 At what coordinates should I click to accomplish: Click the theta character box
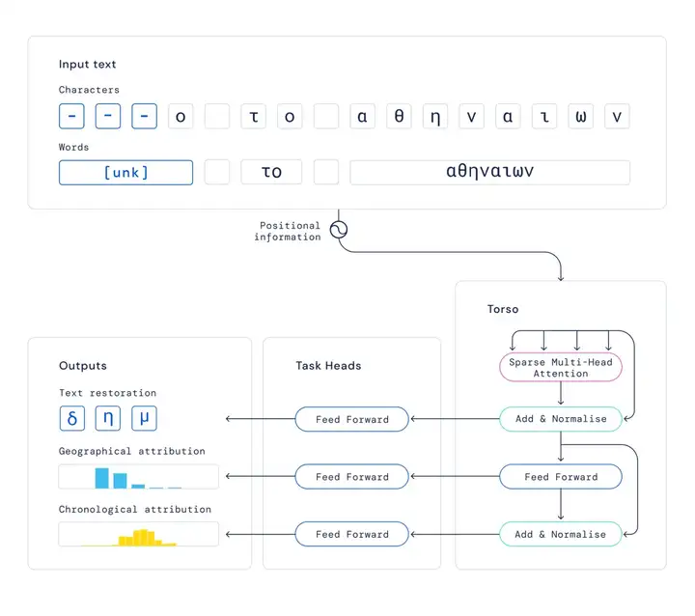pos(399,116)
